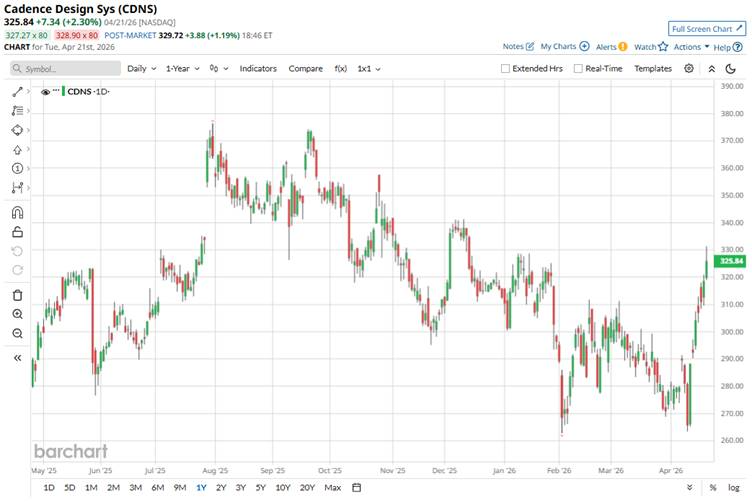This screenshot has width=752, height=502.
Task: Focus the Symbol search field
Action: (65, 69)
